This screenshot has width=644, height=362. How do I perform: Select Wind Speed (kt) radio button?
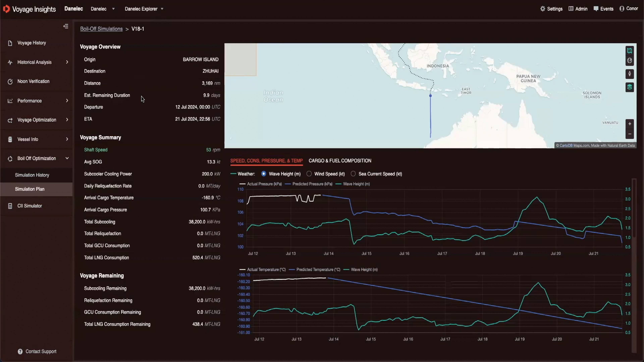[309, 174]
